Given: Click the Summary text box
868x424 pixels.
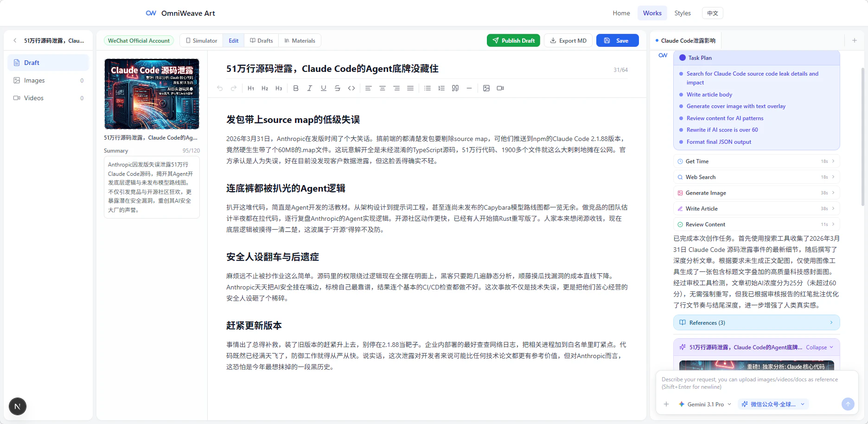Looking at the screenshot, I should click(152, 187).
